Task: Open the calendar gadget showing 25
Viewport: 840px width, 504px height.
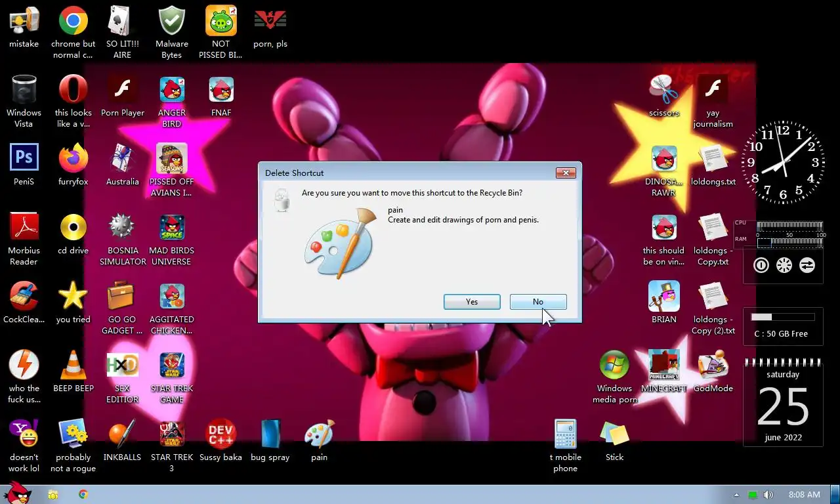Action: click(783, 403)
